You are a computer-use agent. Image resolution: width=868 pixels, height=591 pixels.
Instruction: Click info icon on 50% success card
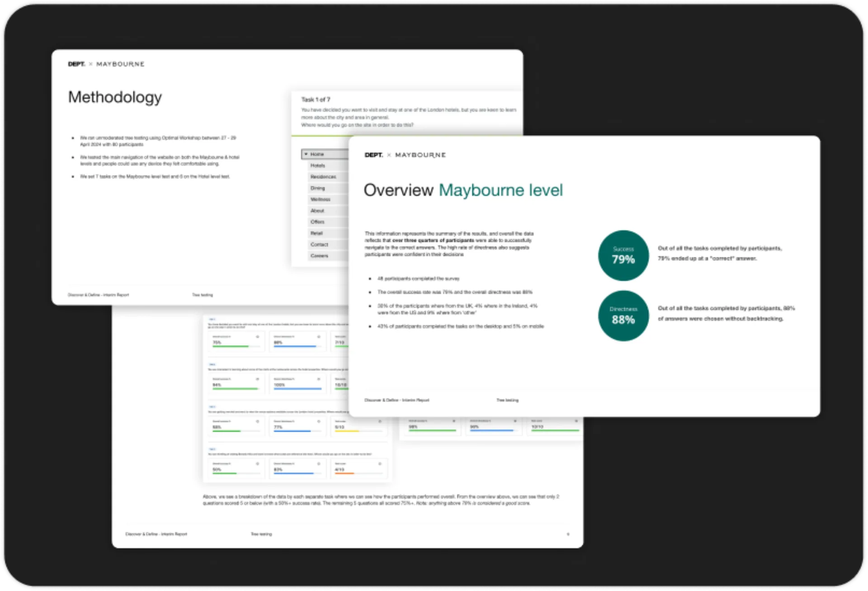[258, 463]
